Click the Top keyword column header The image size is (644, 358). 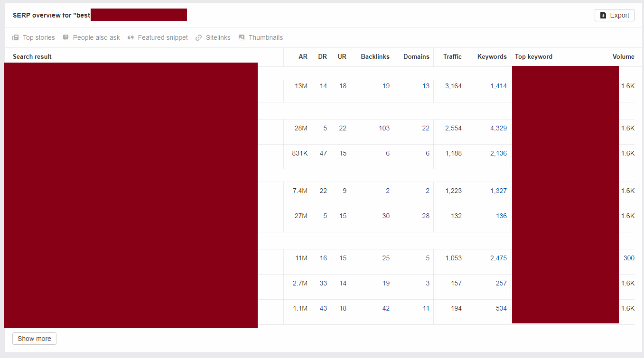tap(534, 56)
